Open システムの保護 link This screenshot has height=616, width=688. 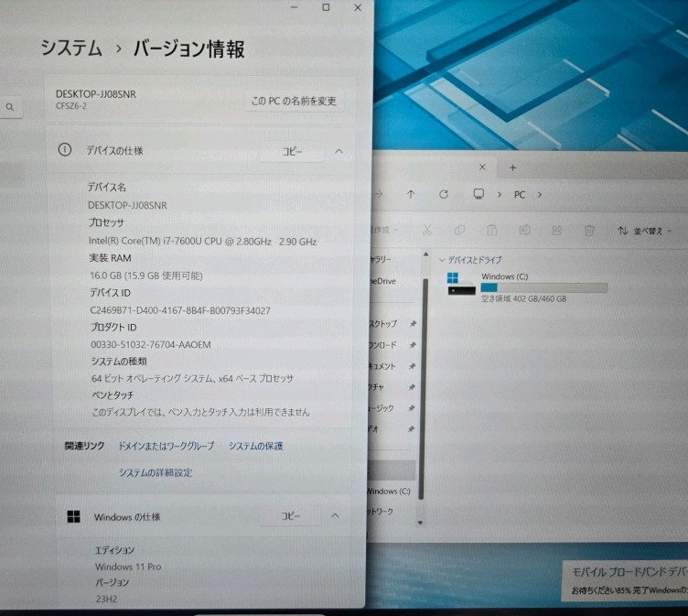[256, 446]
